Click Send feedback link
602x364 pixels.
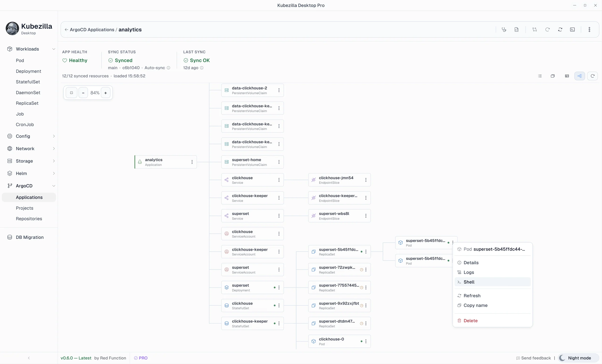pos(534,358)
